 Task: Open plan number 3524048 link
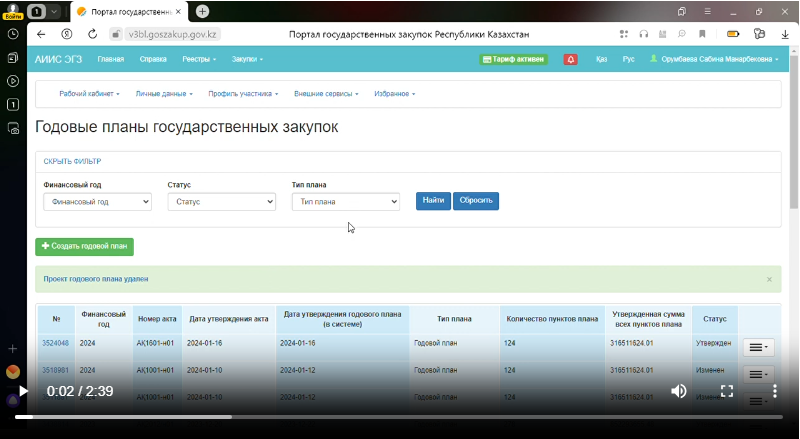tap(55, 343)
